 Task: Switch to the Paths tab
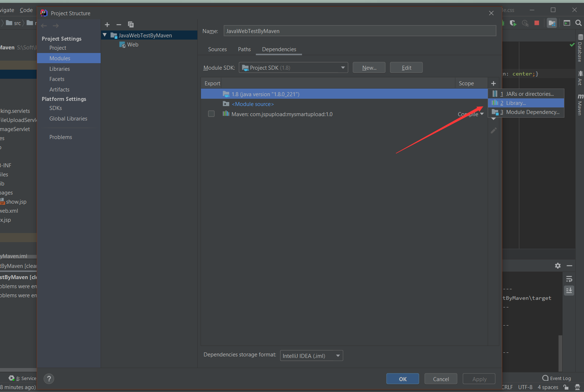click(244, 49)
